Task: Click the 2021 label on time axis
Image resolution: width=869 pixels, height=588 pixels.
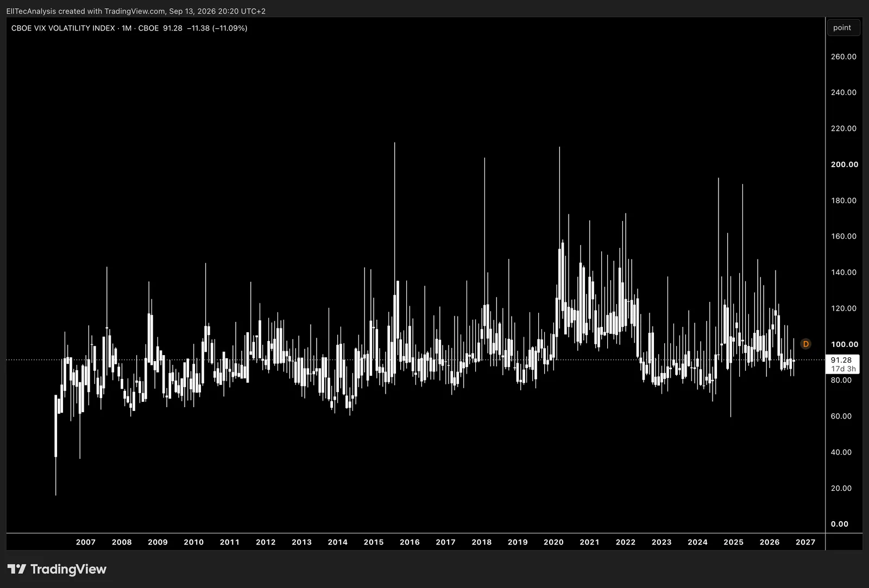Action: [x=590, y=542]
